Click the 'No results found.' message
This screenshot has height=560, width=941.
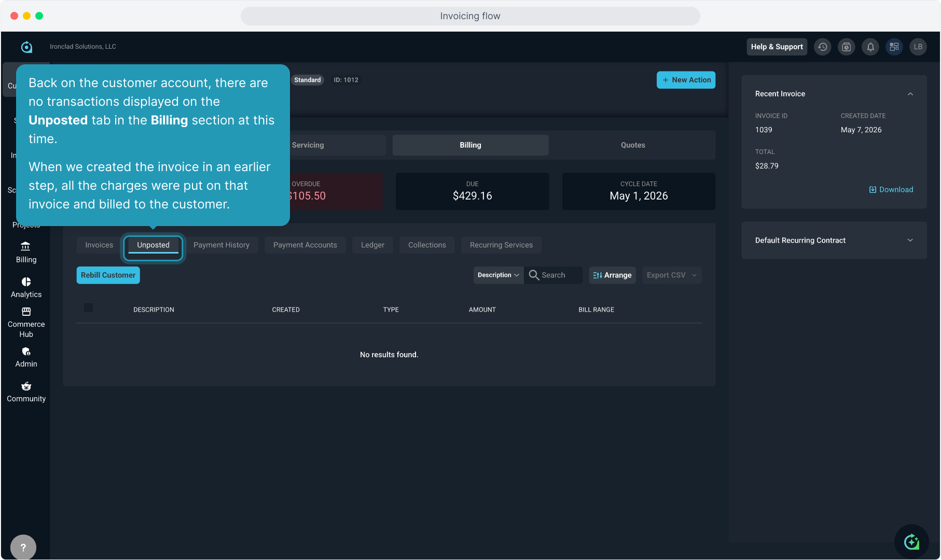pos(389,355)
